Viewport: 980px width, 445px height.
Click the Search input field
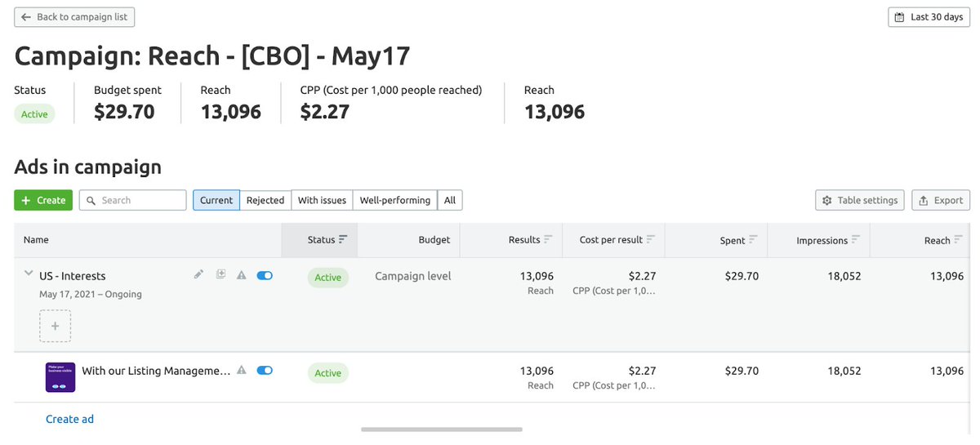[132, 200]
